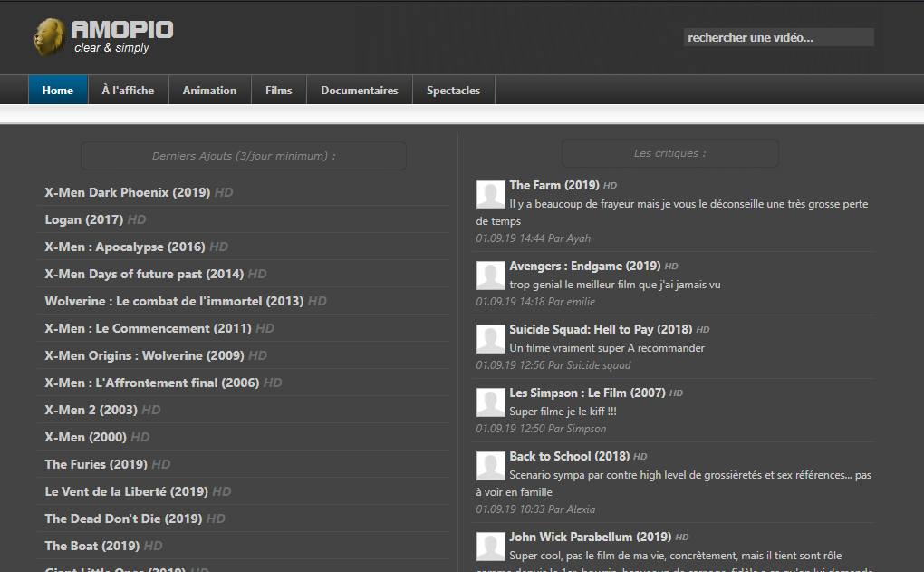The image size is (924, 572).
Task: Click the Suicide Squad reviewer avatar
Action: coord(491,339)
